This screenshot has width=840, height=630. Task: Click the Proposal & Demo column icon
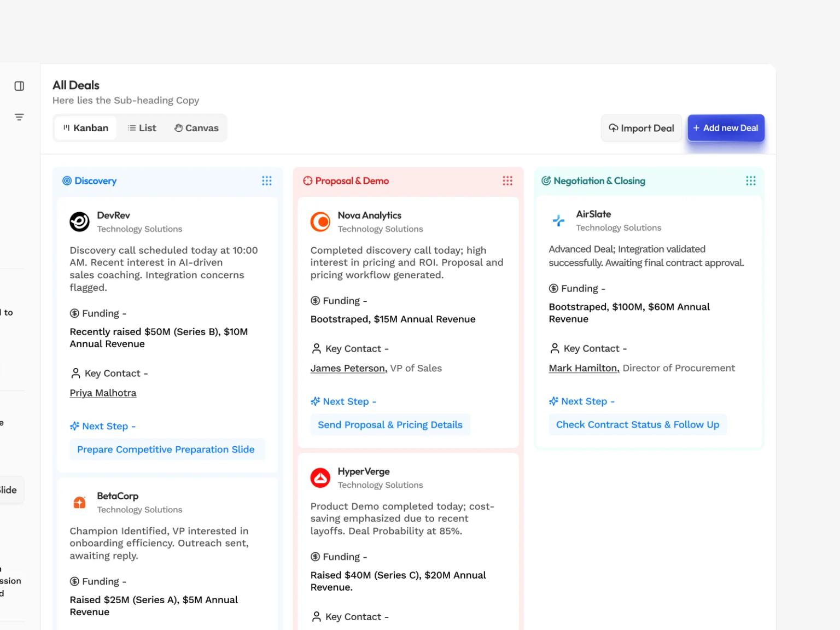(308, 180)
